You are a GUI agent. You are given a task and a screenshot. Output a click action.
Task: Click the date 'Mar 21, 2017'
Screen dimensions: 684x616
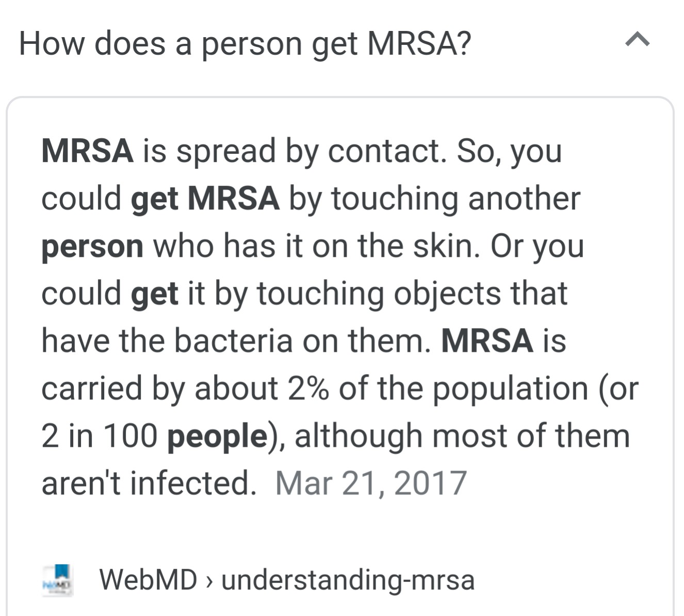click(x=371, y=483)
